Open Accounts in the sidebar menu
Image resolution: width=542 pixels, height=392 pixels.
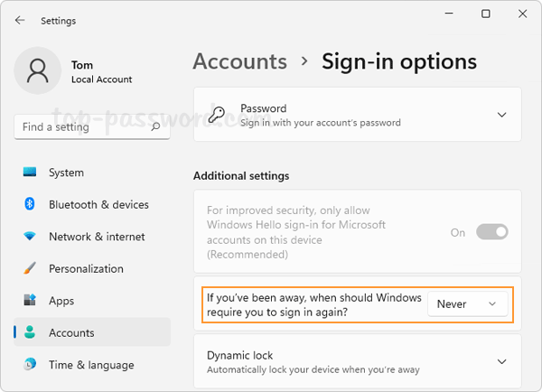(71, 332)
